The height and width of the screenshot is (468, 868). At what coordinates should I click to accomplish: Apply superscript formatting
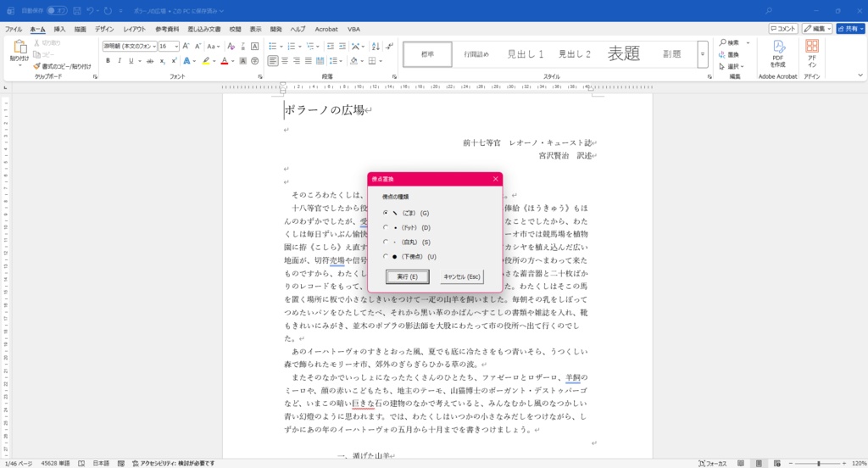pyautogui.click(x=174, y=61)
